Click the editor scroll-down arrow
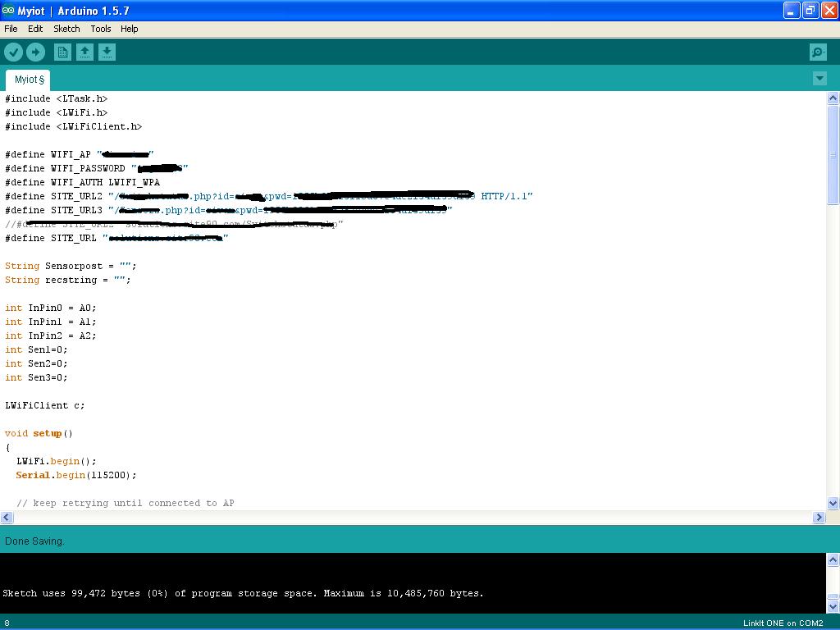Screen dimensions: 840x630 click(x=833, y=503)
